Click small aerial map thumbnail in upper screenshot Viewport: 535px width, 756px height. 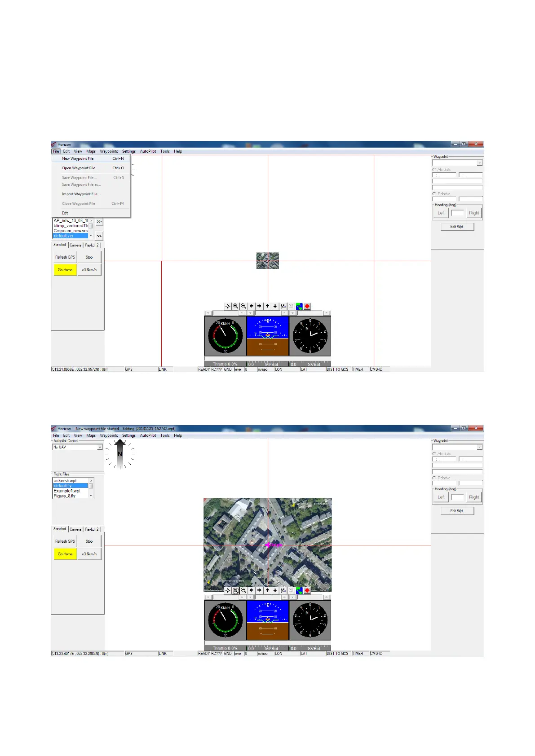(x=268, y=260)
